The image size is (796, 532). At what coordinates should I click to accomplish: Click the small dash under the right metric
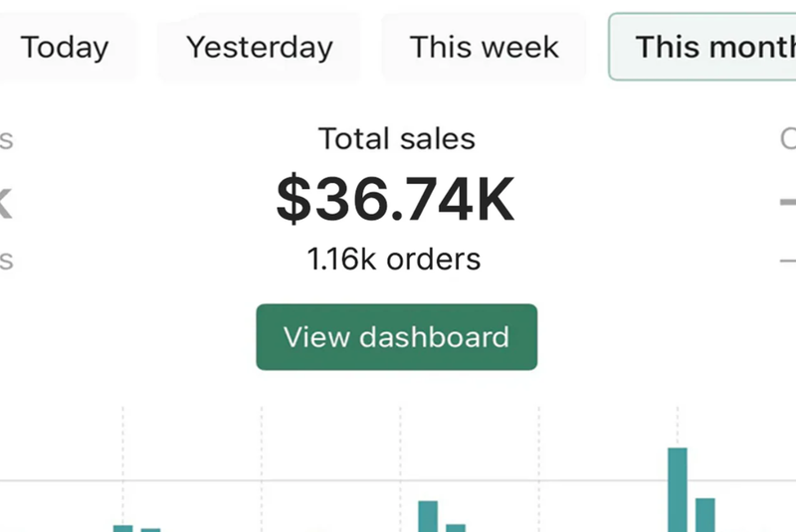point(786,260)
